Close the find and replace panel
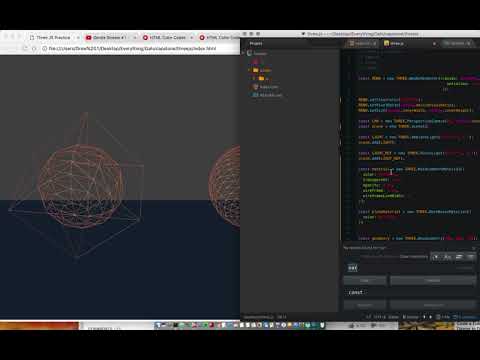This screenshot has height=360, width=480. (x=474, y=248)
